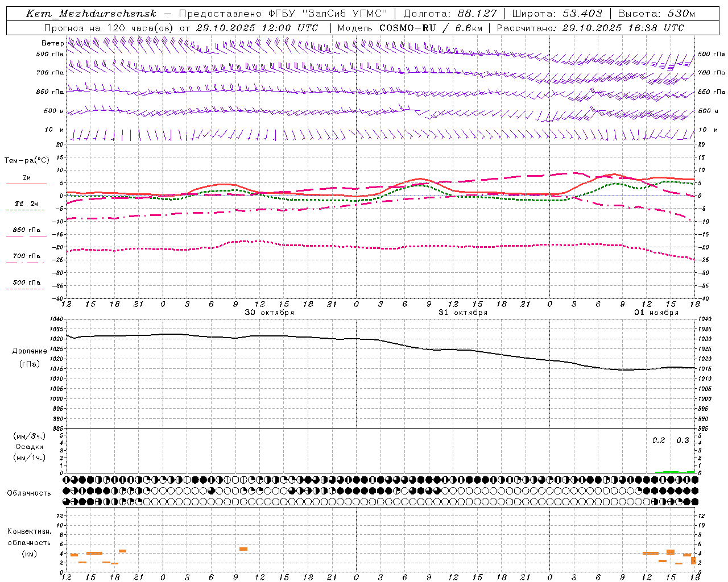Click the '01 ноября' date label

(656, 313)
